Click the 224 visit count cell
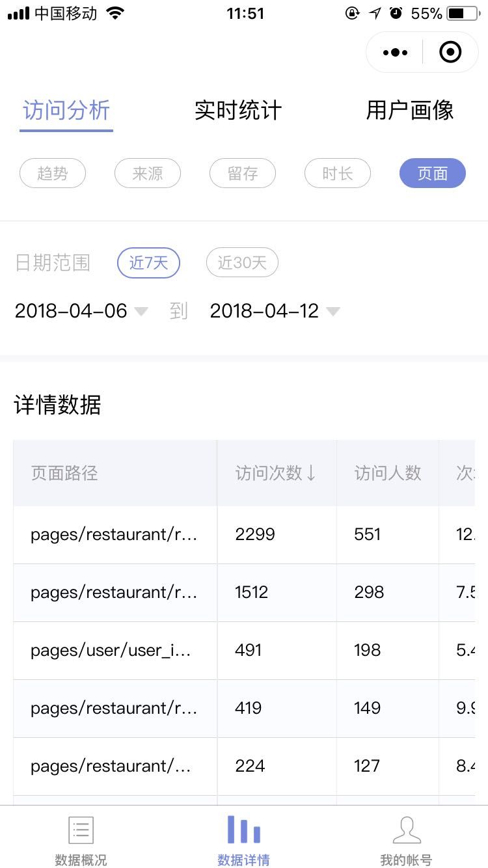The height and width of the screenshot is (868, 488). (277, 766)
